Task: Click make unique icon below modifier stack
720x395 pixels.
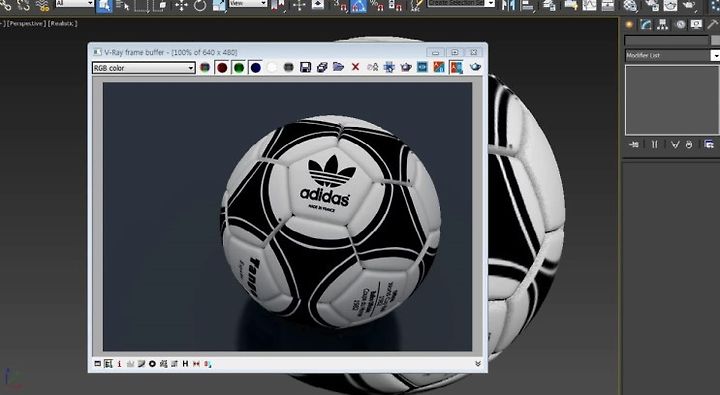Action: tap(675, 145)
